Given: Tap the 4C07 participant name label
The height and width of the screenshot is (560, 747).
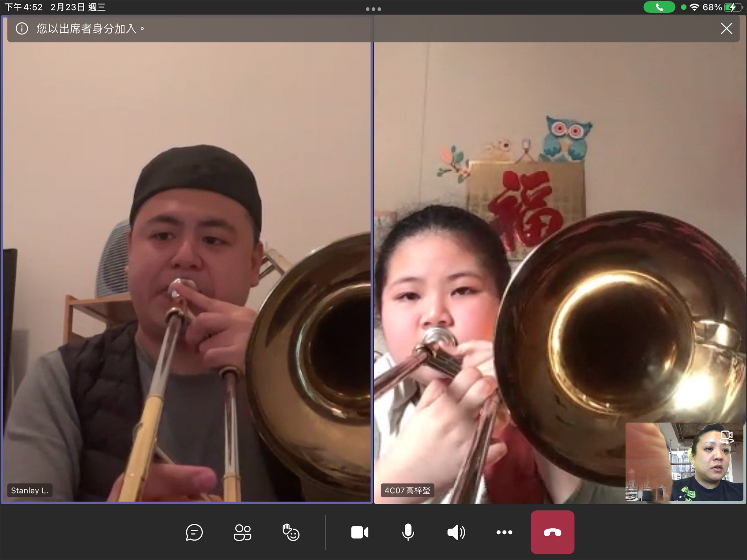Looking at the screenshot, I should coord(407,491).
